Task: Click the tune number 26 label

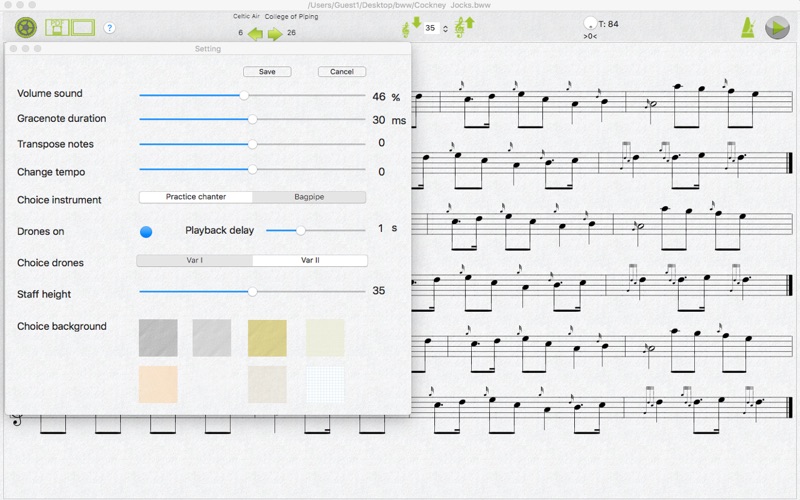Action: point(291,33)
